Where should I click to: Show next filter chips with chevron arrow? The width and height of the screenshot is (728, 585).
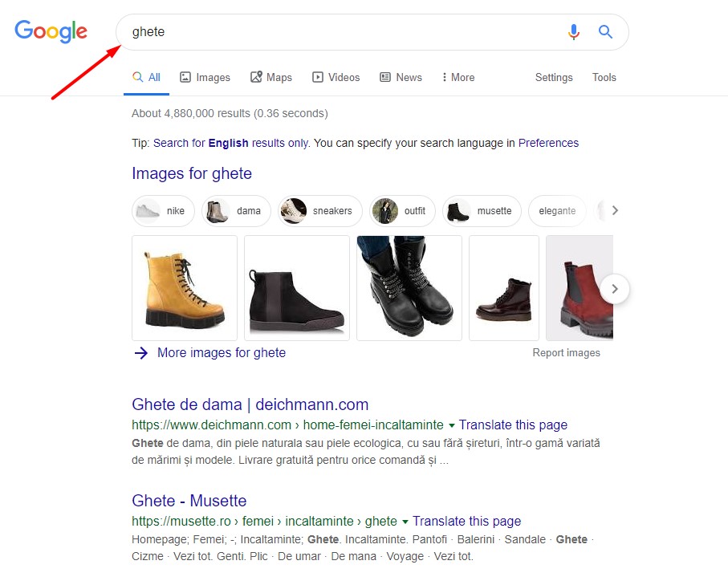click(x=615, y=210)
